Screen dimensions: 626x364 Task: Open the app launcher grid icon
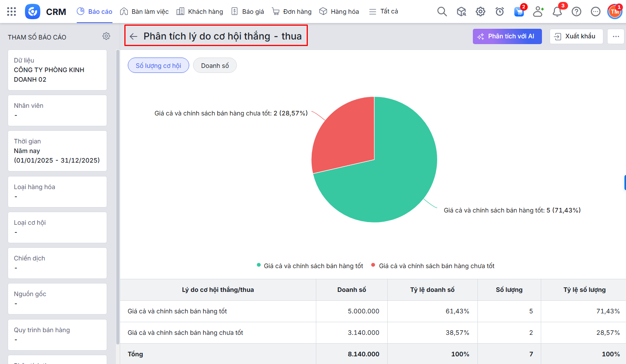tap(12, 12)
